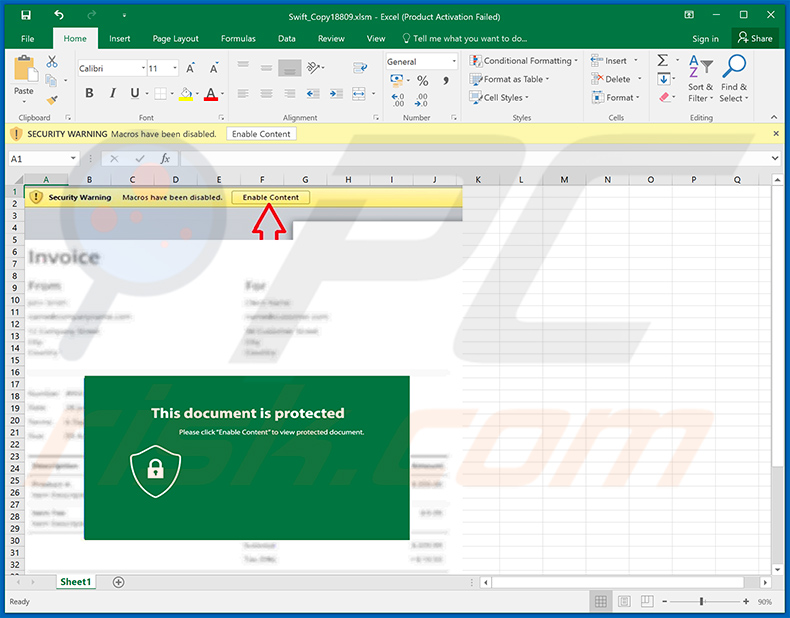The height and width of the screenshot is (618, 790).
Task: Toggle Middle Align
Action: [x=267, y=67]
